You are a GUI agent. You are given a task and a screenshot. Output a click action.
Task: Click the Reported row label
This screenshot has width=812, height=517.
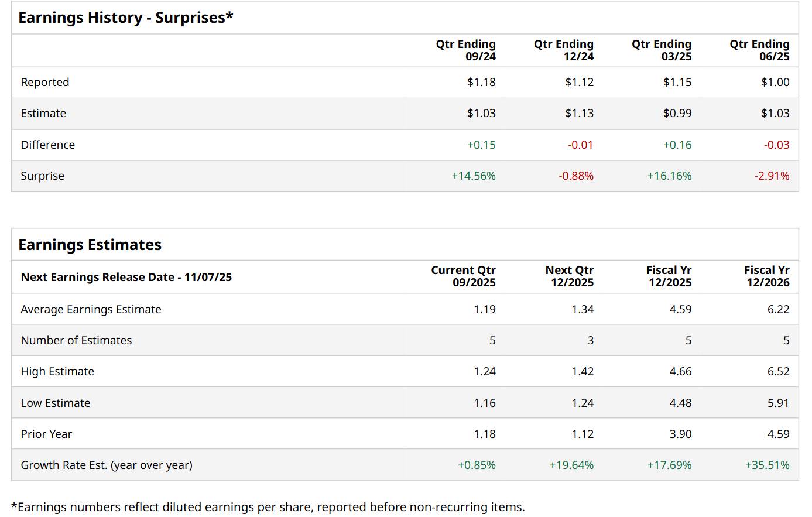(x=45, y=83)
